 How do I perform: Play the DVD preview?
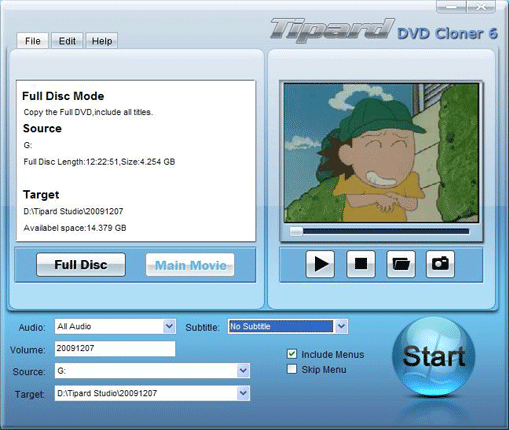coord(320,264)
